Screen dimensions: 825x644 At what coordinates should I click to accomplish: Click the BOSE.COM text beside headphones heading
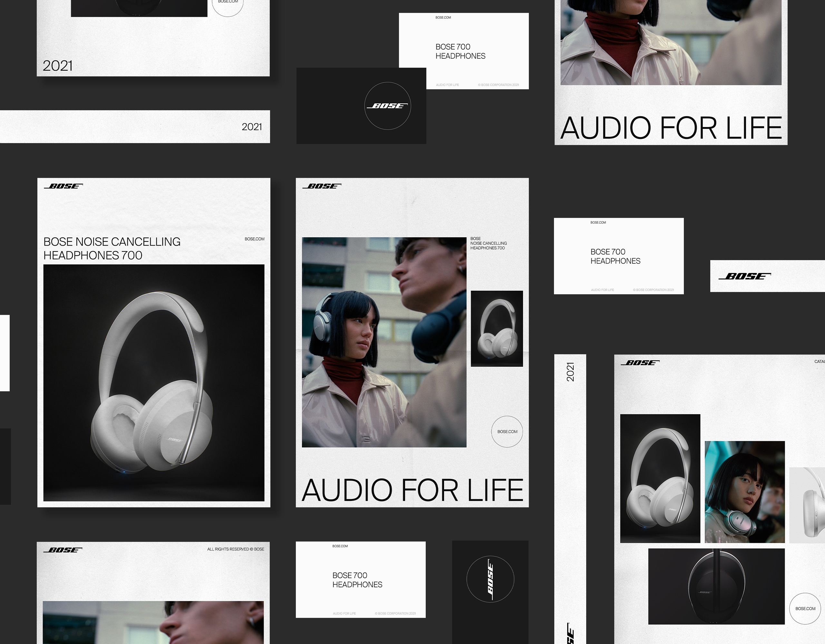click(x=254, y=239)
